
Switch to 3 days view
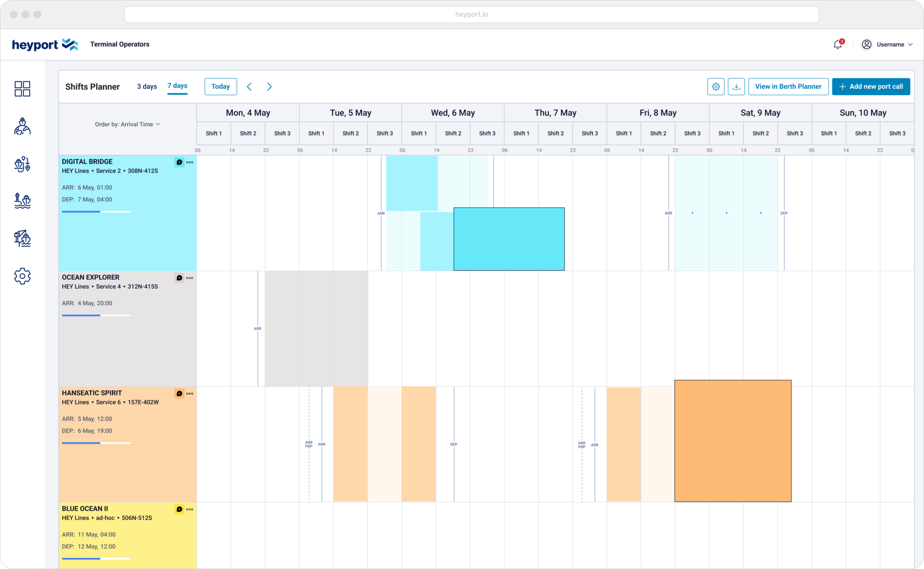[147, 87]
